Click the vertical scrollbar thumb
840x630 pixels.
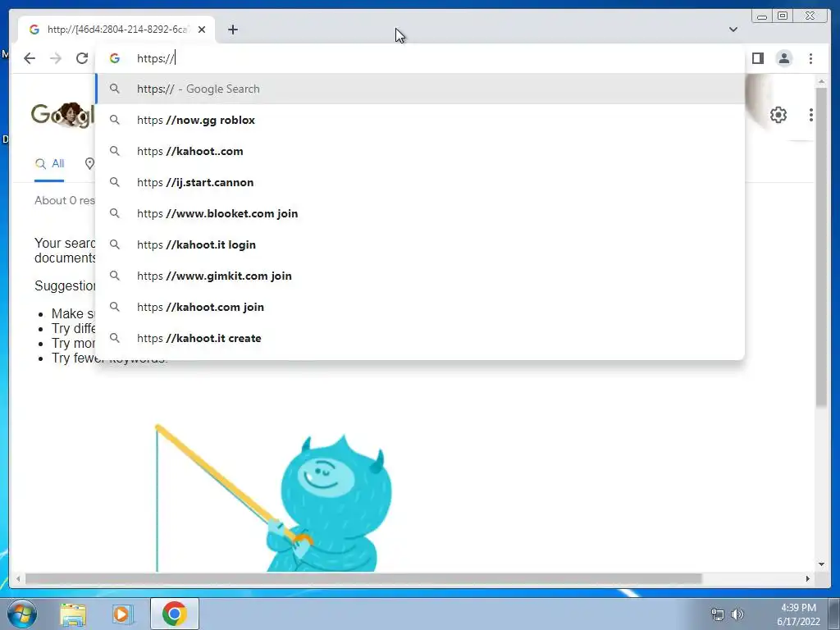(821, 246)
